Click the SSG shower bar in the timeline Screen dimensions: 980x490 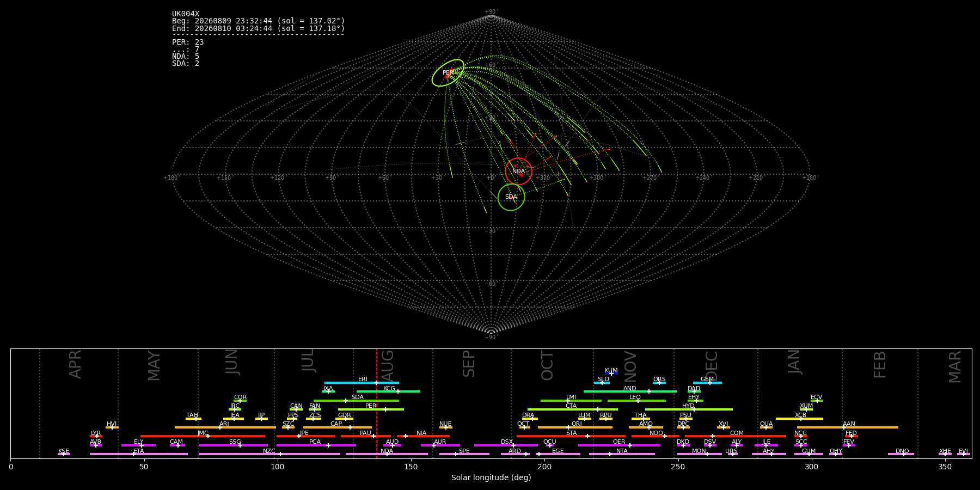click(x=234, y=445)
